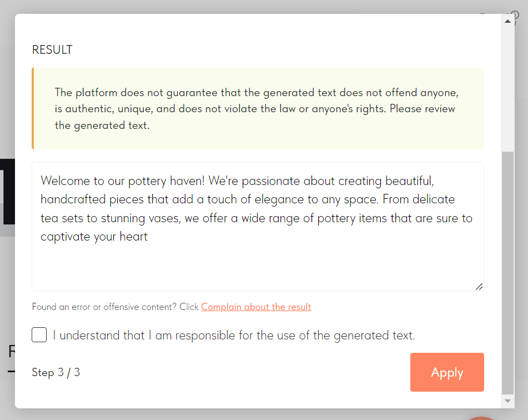Click the dark block behind the dialog's left edge

click(7, 192)
